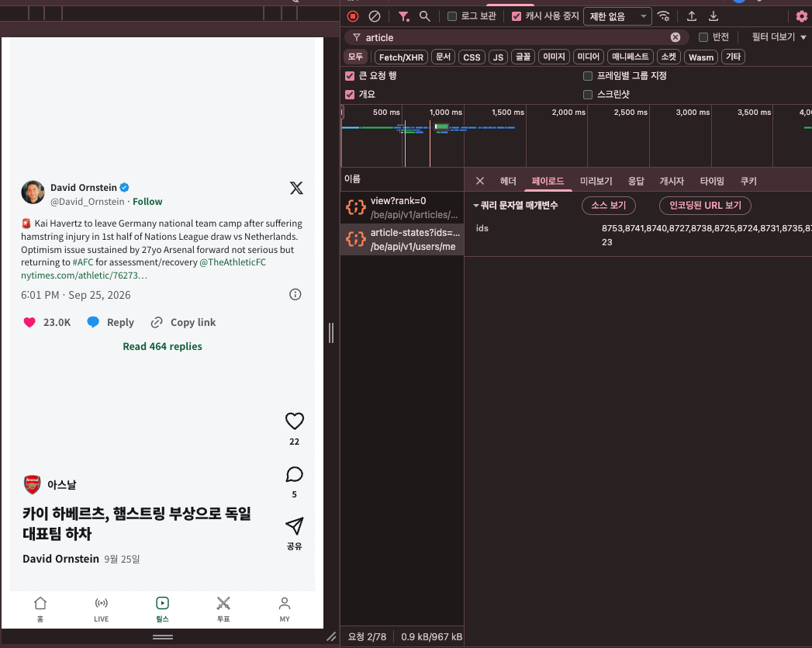Open the 타이밍 tab
The height and width of the screenshot is (648, 812).
[712, 182]
